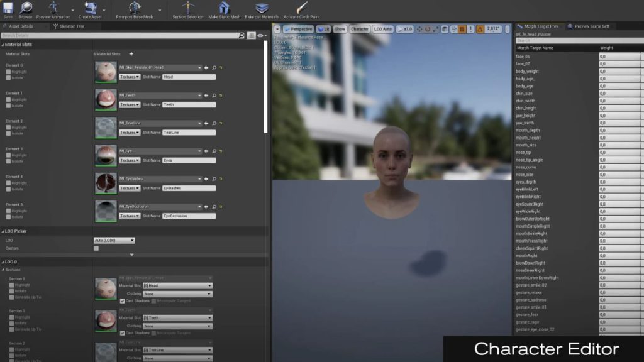Open the Textures dropdown for MI_Teeth
The width and height of the screenshot is (644, 362).
[130, 104]
